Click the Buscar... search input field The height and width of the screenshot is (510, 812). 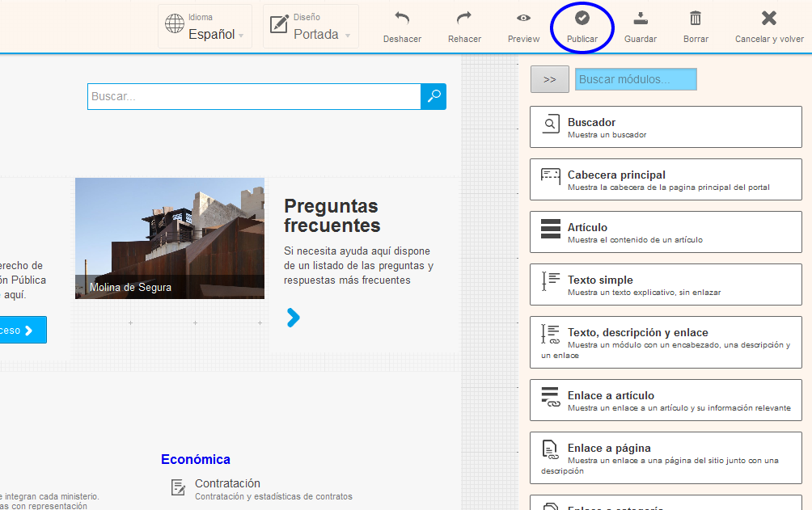(253, 97)
